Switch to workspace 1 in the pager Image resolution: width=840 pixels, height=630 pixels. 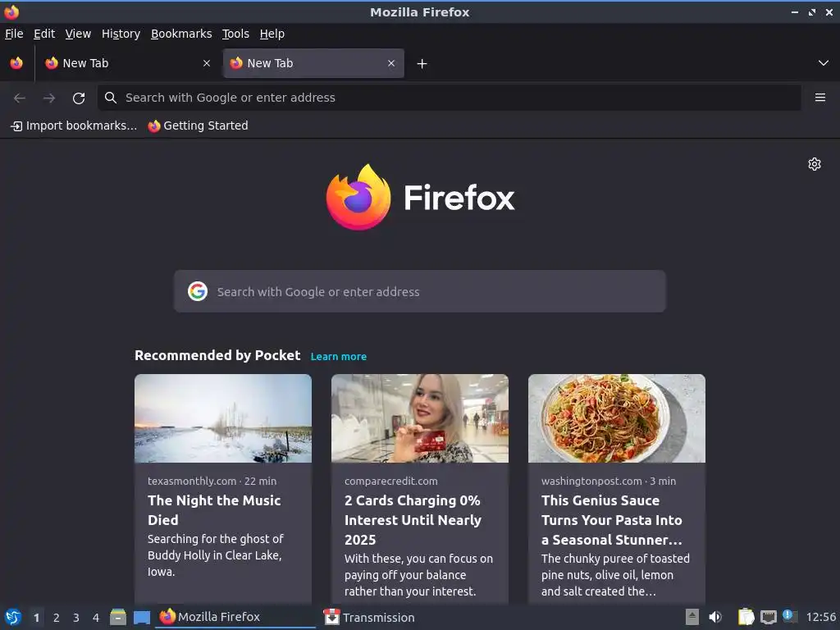coord(36,618)
